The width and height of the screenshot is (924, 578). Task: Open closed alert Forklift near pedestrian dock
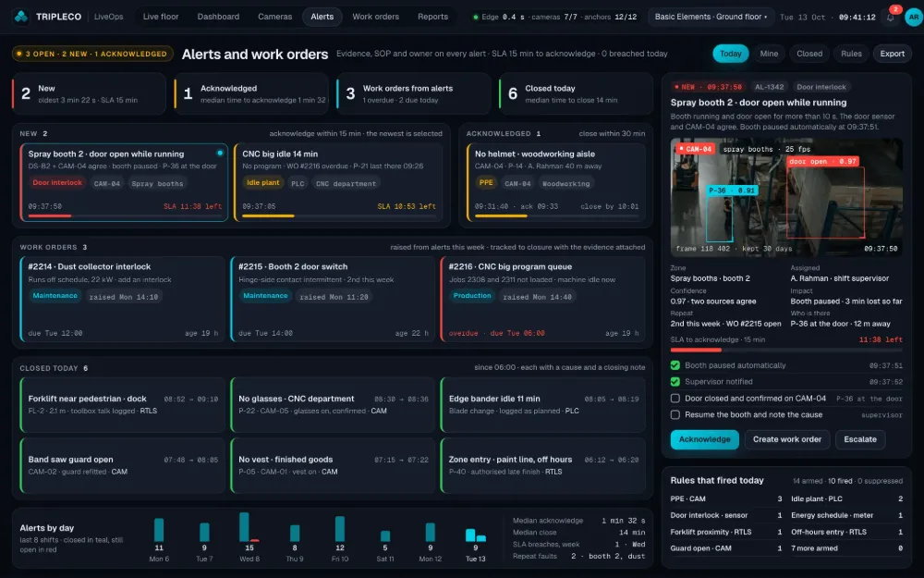pos(123,405)
